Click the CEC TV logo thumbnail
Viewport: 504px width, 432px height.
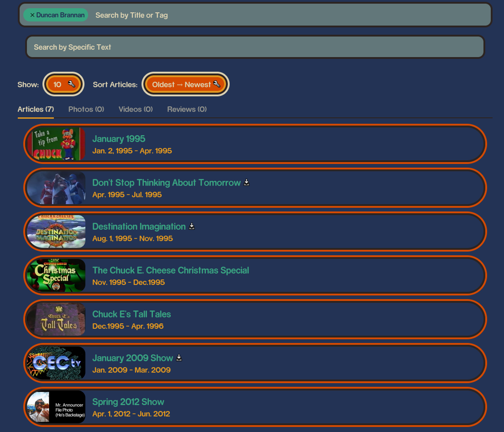pyautogui.click(x=56, y=363)
